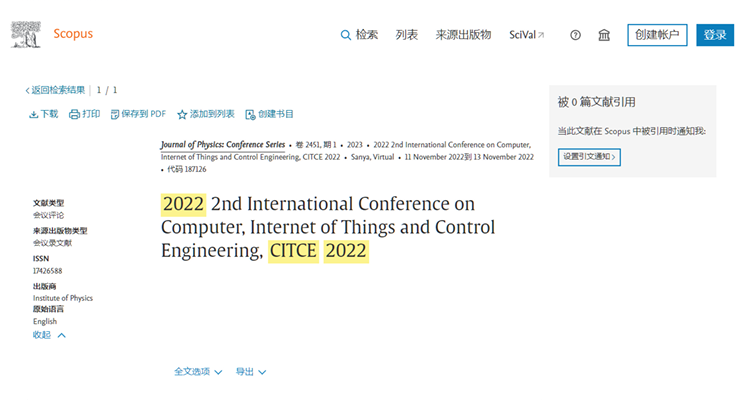Click the ISSN value 17426588

pyautogui.click(x=47, y=271)
